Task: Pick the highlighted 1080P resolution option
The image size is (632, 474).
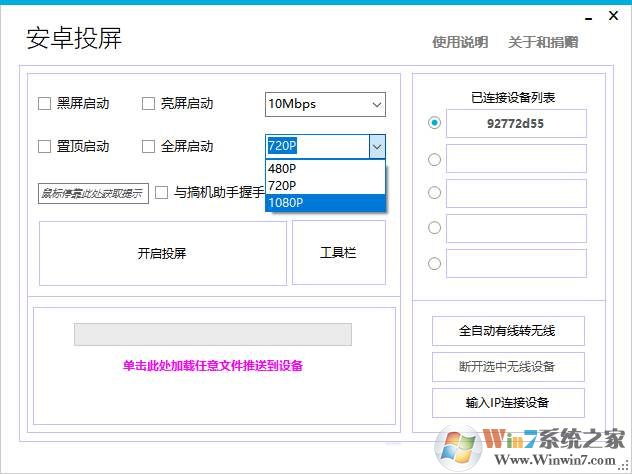Action: pyautogui.click(x=325, y=202)
